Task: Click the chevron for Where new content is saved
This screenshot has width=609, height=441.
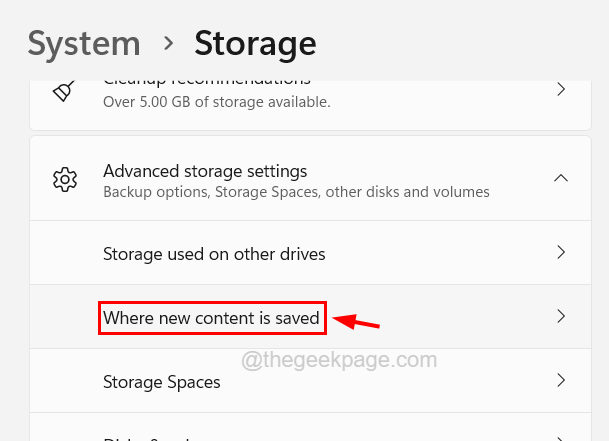Action: pos(561,317)
